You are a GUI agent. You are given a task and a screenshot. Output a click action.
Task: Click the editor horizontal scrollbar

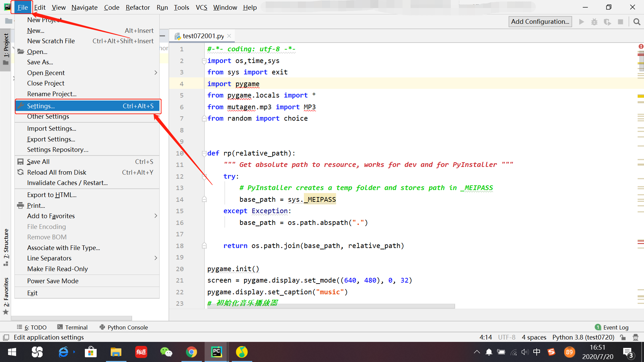[331, 306]
